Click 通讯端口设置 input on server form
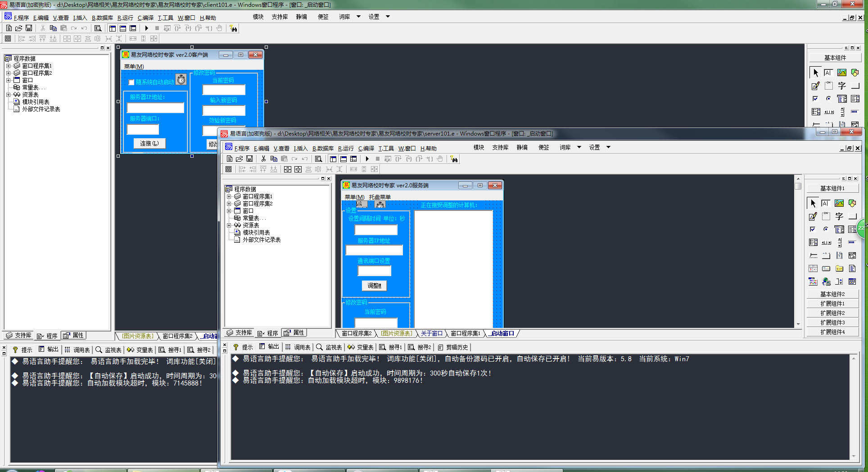This screenshot has width=868, height=472. coord(374,271)
